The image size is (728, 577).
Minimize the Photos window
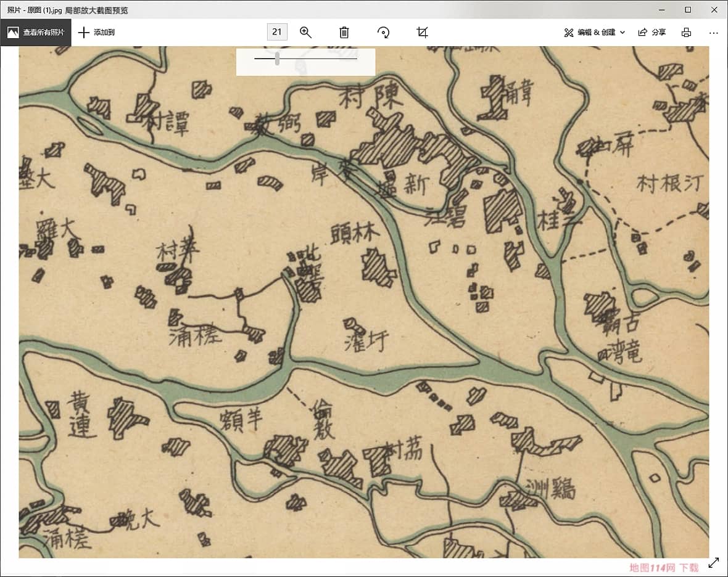(x=661, y=9)
